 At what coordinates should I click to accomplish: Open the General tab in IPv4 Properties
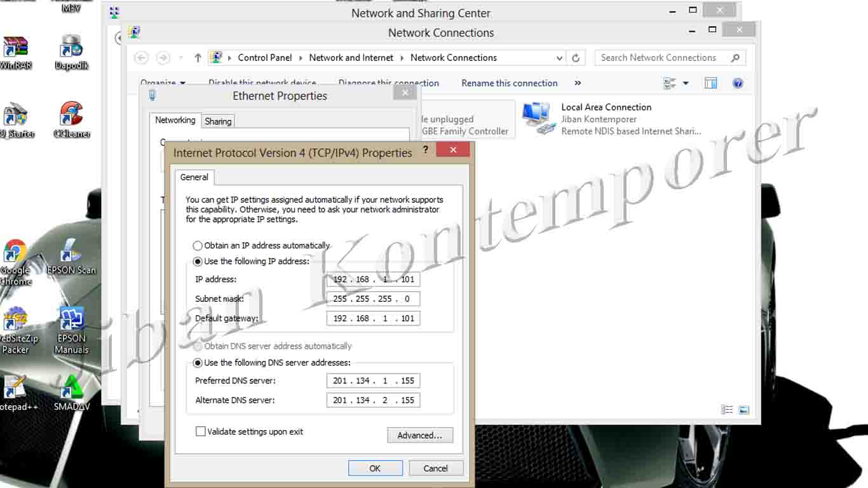pos(194,177)
